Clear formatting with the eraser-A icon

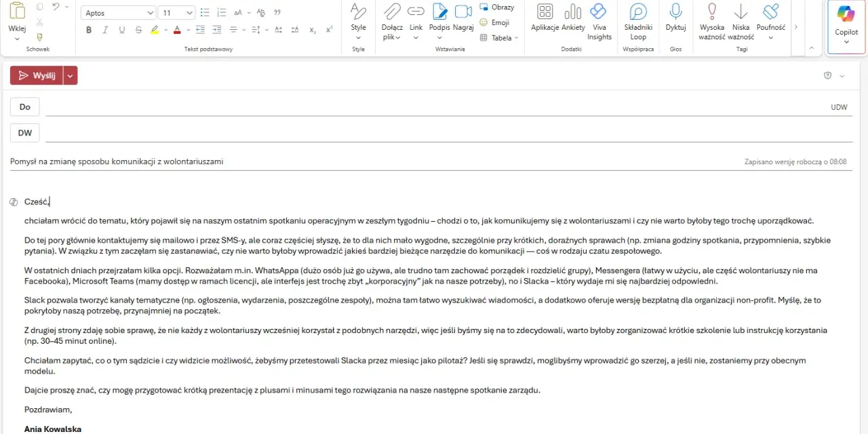(260, 13)
